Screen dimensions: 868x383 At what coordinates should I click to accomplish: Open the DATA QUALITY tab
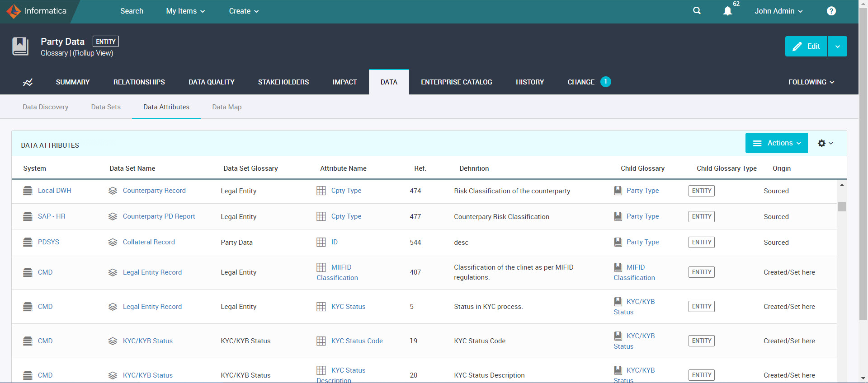[x=212, y=82]
